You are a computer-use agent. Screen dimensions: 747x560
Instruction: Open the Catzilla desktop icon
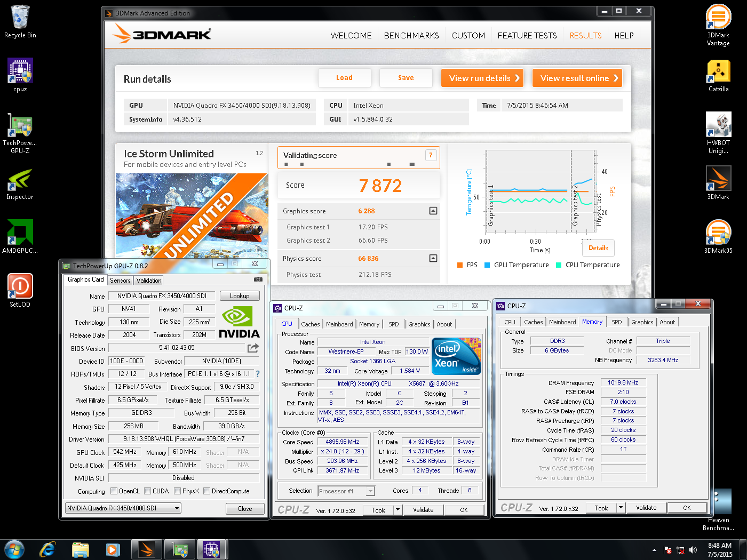pyautogui.click(x=718, y=76)
